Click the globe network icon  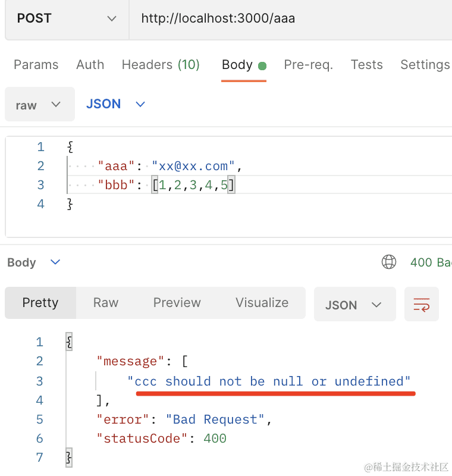pos(389,262)
